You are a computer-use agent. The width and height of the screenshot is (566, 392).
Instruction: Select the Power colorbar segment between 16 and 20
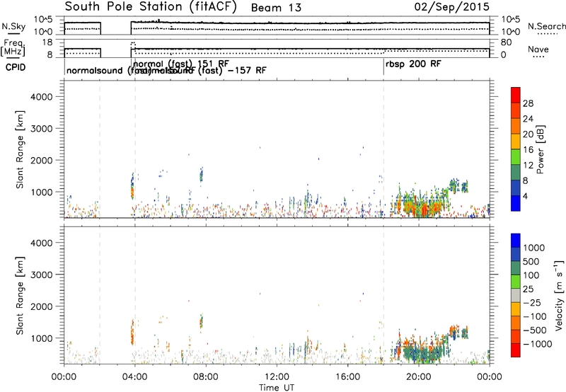coord(516,142)
